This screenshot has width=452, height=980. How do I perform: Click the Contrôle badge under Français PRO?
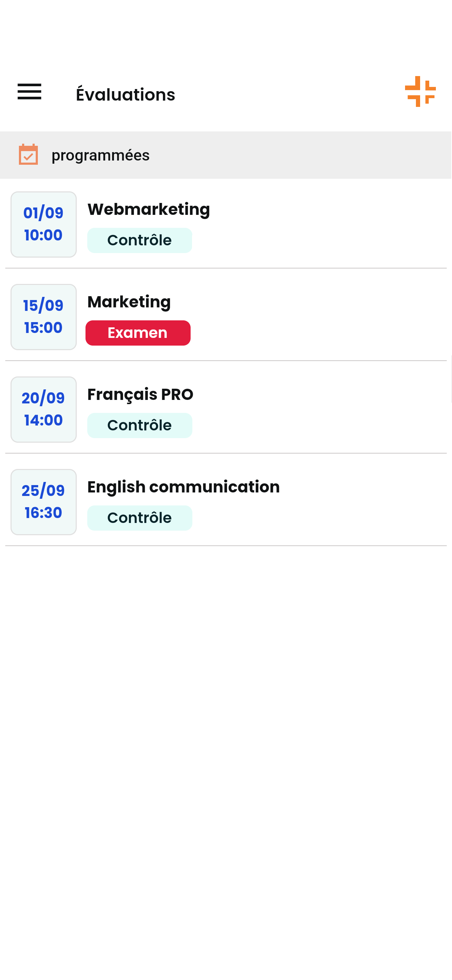tap(139, 425)
